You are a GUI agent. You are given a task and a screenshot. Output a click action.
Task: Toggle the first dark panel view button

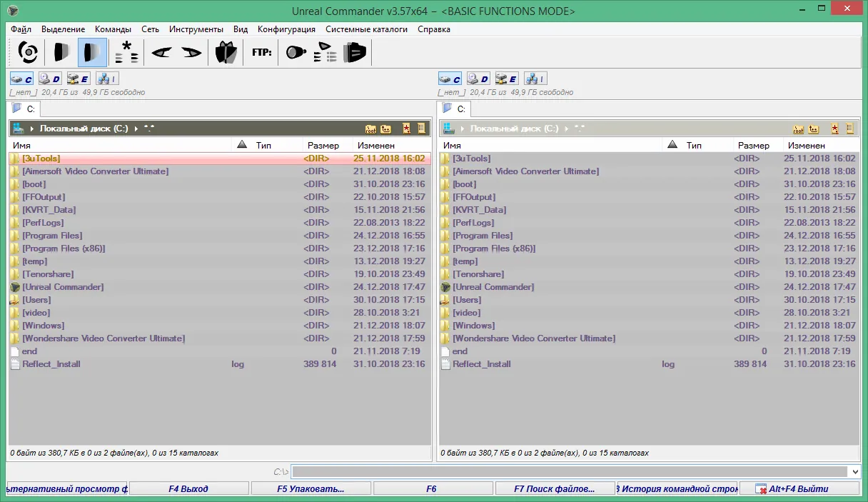61,52
